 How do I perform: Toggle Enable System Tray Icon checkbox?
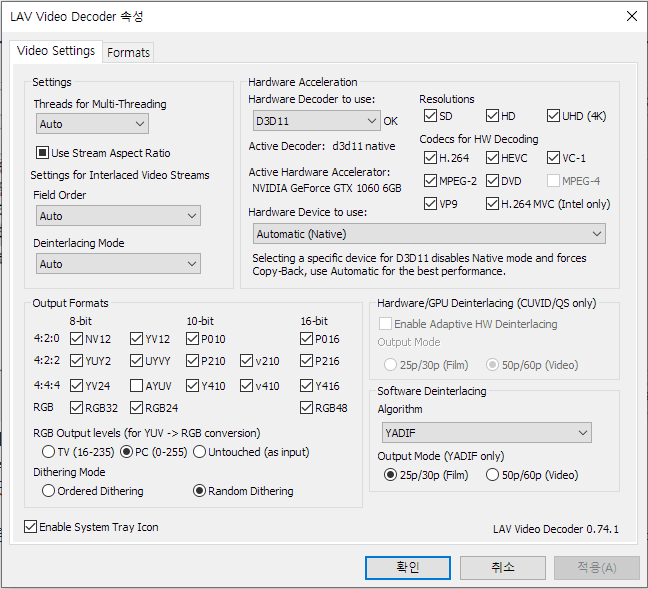click(31, 527)
